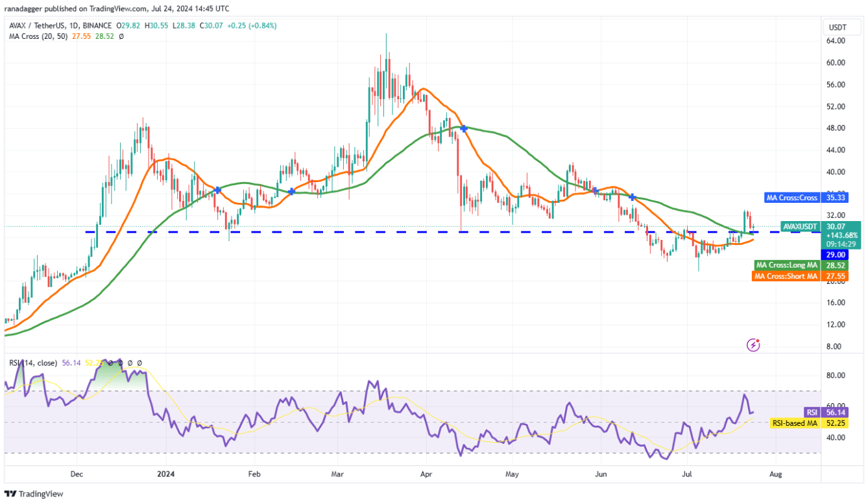Click the RSI (14, close) indicator legend

coord(32,363)
